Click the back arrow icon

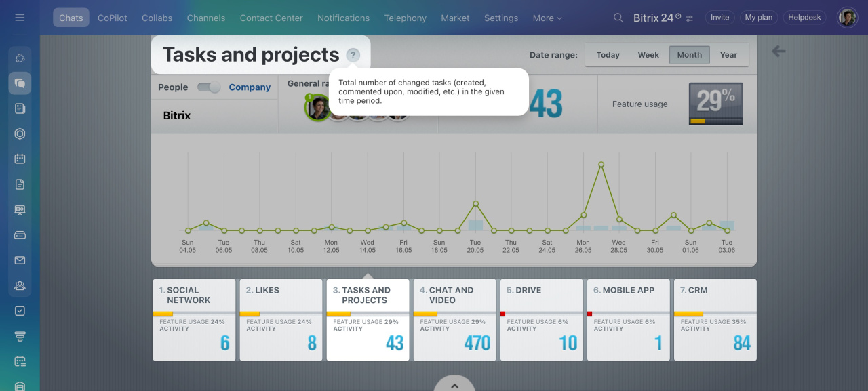tap(778, 52)
